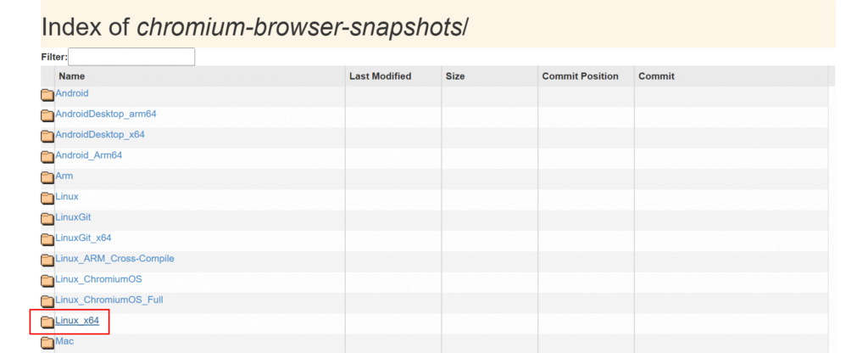Open the Linux_ChromiumOS_Full directory link
This screenshot has height=353, width=868.
click(x=109, y=300)
